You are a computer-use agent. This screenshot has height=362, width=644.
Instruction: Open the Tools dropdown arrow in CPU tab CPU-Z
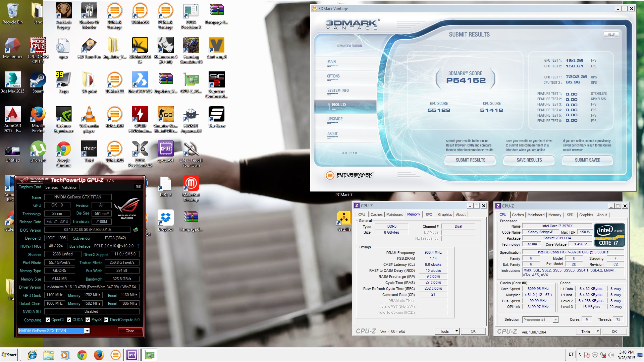(x=598, y=331)
